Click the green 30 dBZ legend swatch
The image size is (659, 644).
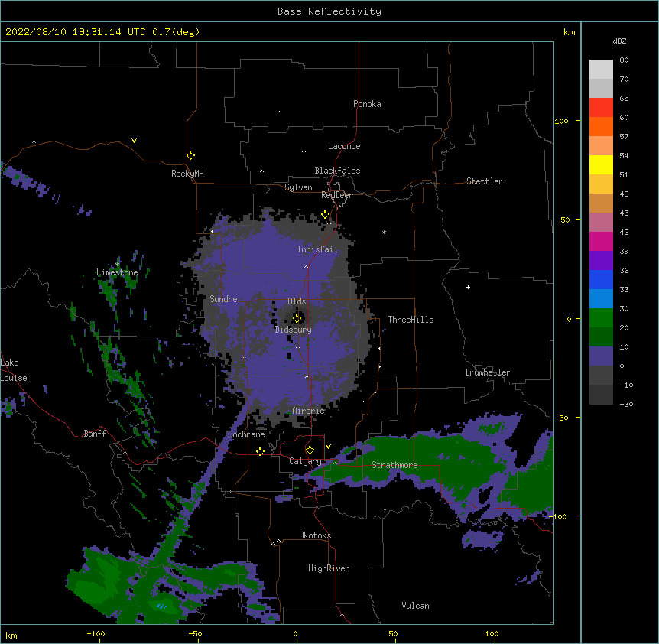coord(601,318)
